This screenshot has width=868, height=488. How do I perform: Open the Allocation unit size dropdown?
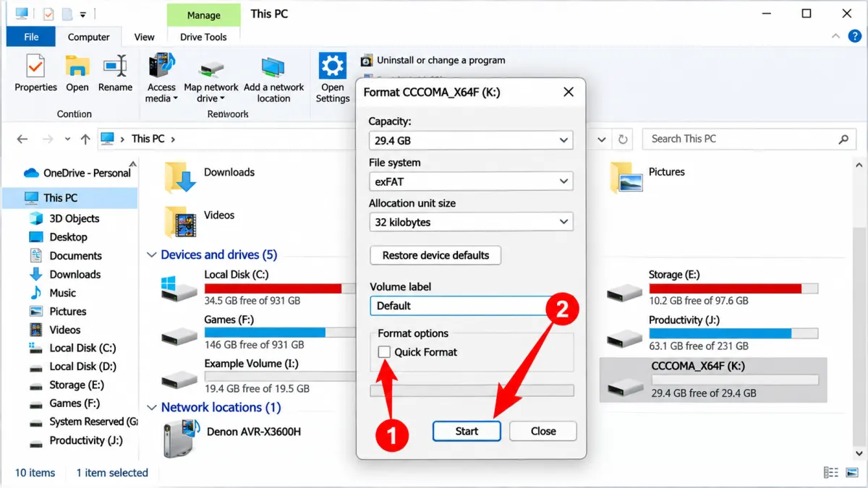click(x=471, y=222)
